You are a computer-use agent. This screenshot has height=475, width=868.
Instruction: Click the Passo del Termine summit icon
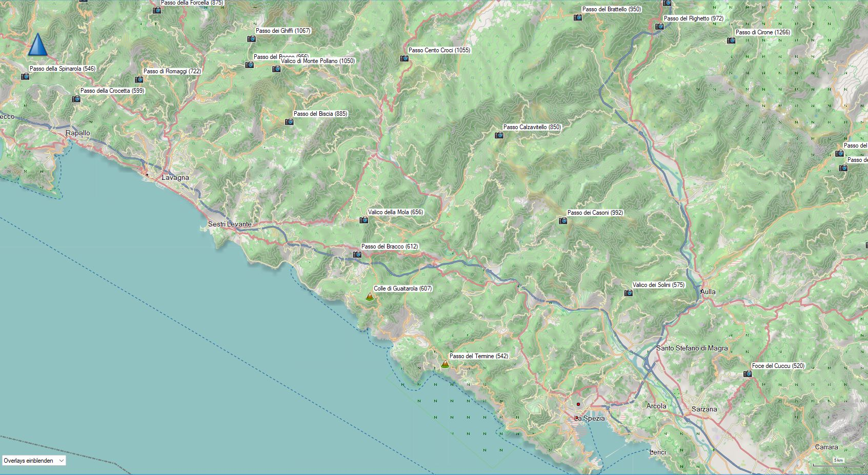pyautogui.click(x=445, y=364)
